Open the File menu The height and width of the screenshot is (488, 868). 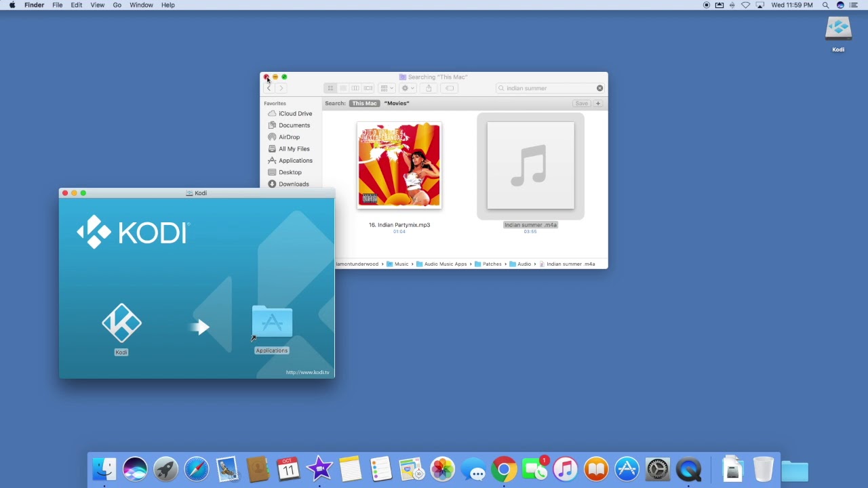[x=58, y=5]
